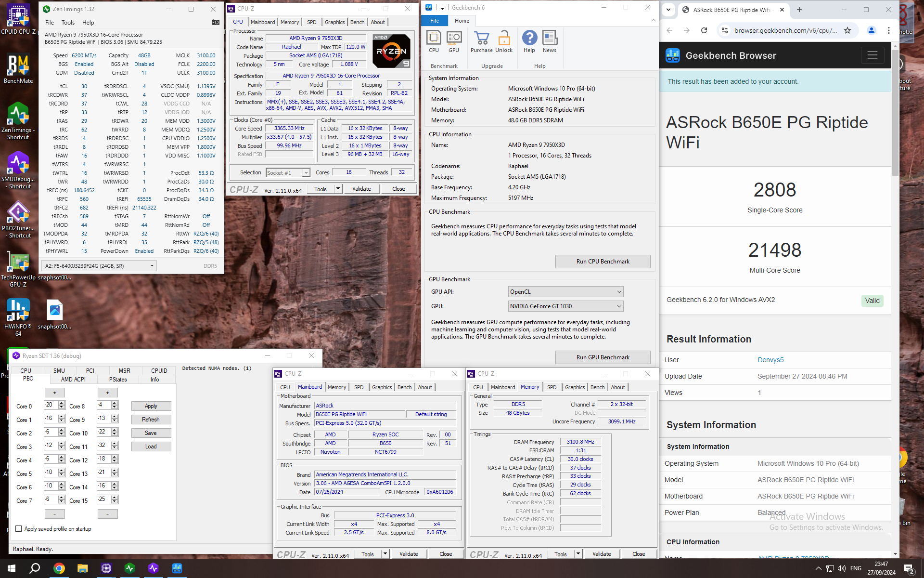924x578 pixels.
Task: Open TechPowerUp GPU-Z desktop icon
Action: 18,269
